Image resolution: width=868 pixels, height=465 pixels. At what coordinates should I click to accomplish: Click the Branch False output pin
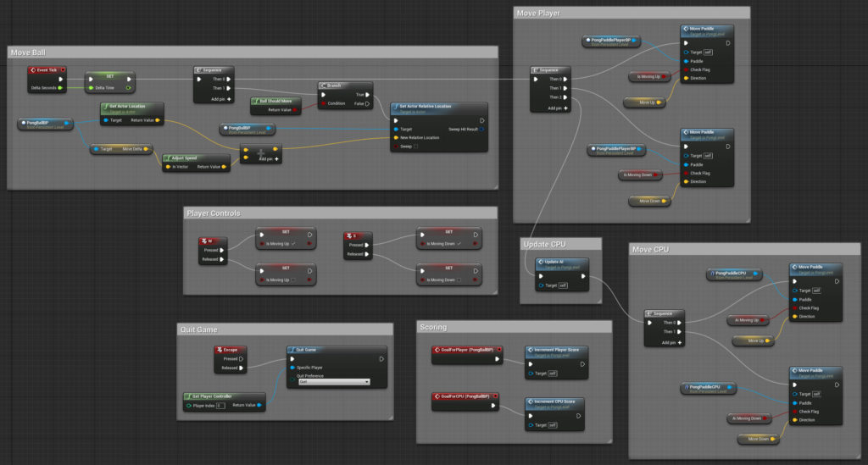pos(367,103)
